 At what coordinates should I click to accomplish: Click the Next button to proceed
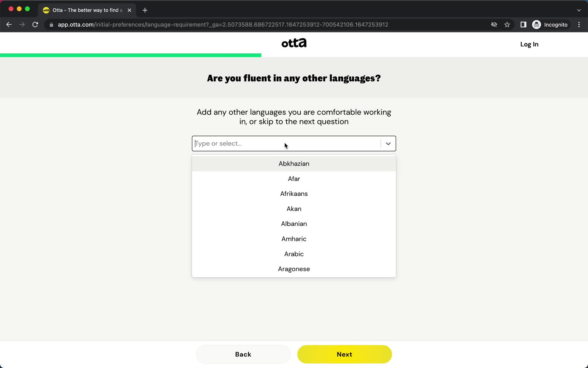click(x=345, y=355)
